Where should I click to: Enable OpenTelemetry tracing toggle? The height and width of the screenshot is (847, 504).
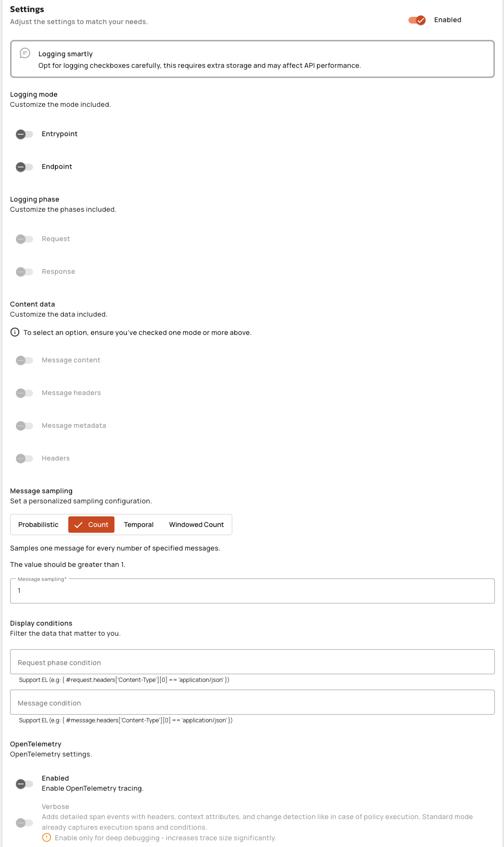click(x=24, y=784)
